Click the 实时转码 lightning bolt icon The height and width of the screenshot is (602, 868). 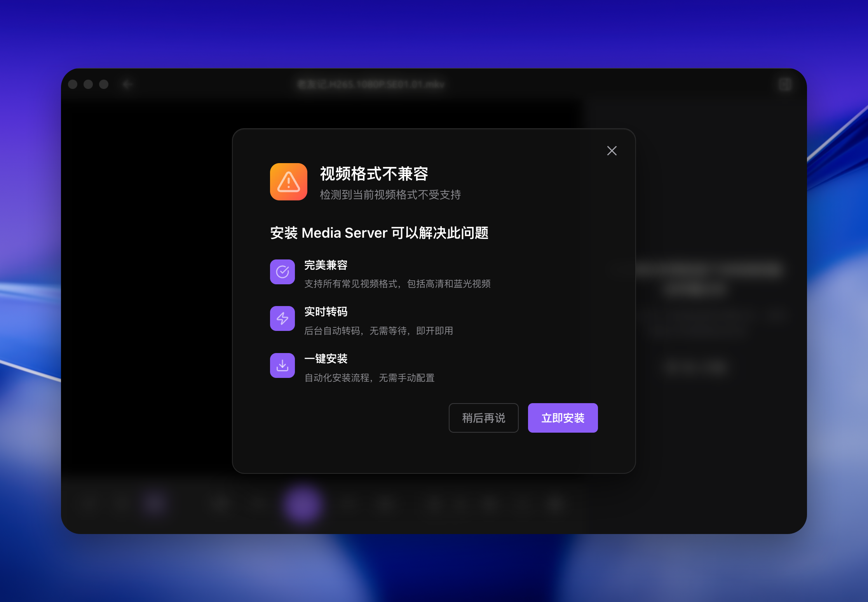(282, 318)
